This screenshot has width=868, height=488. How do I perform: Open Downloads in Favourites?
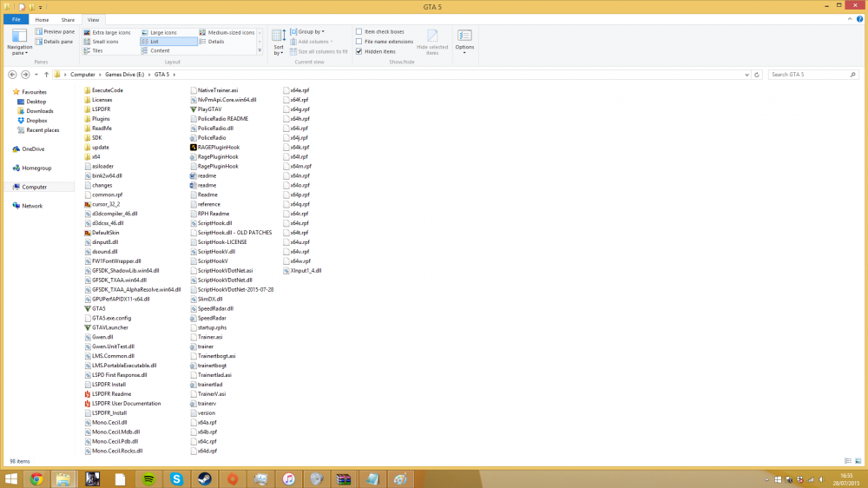(x=39, y=111)
